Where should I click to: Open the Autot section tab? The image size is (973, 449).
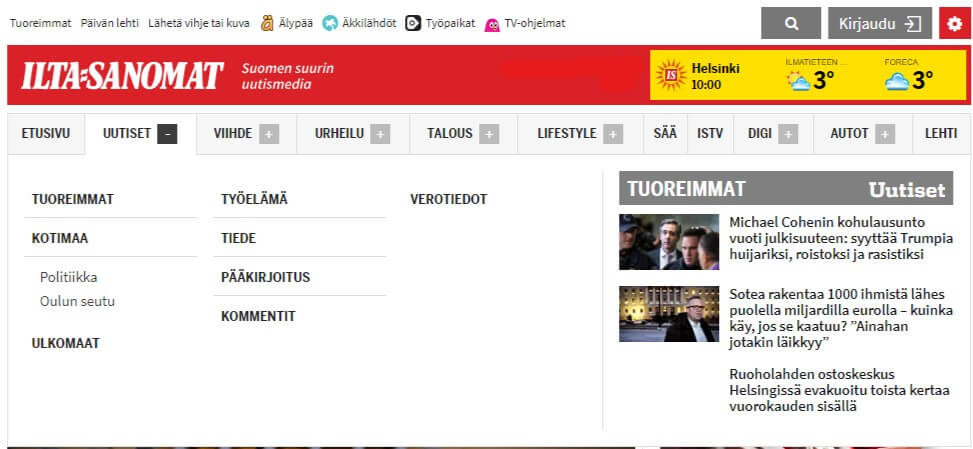click(x=850, y=133)
